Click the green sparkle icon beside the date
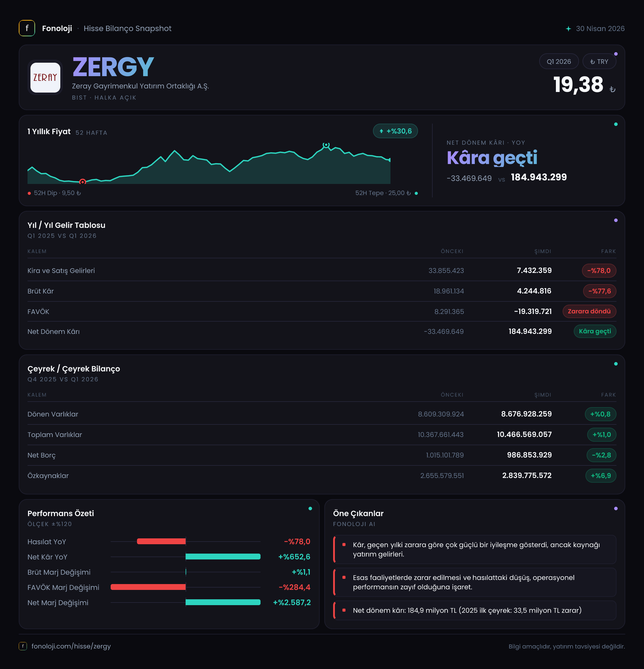Viewport: 644px width, 669px height. click(568, 29)
